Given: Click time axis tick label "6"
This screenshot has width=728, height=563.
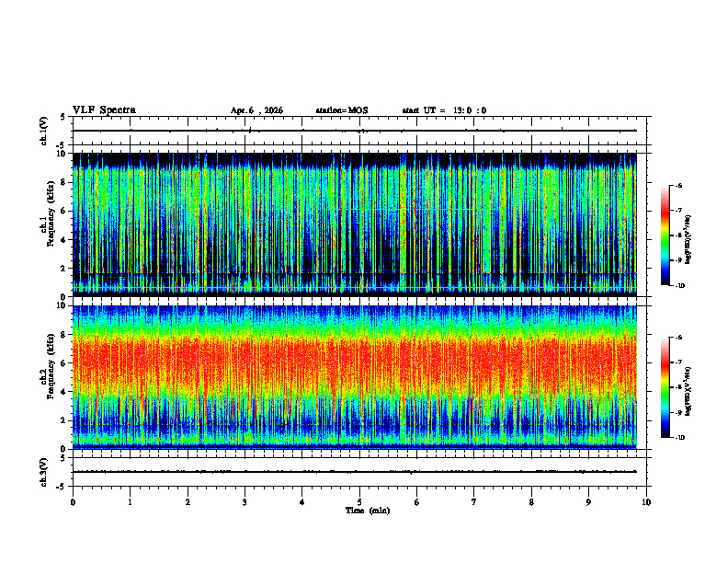Looking at the screenshot, I should [417, 502].
